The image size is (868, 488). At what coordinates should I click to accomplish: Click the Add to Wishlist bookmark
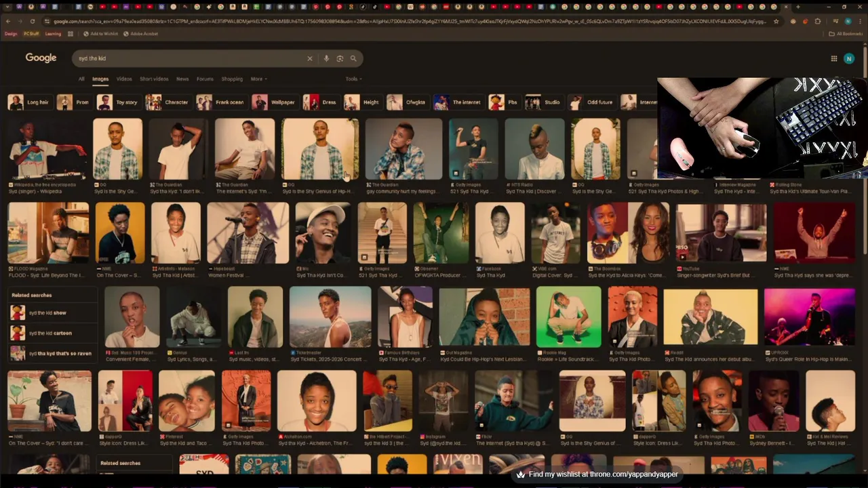(100, 33)
